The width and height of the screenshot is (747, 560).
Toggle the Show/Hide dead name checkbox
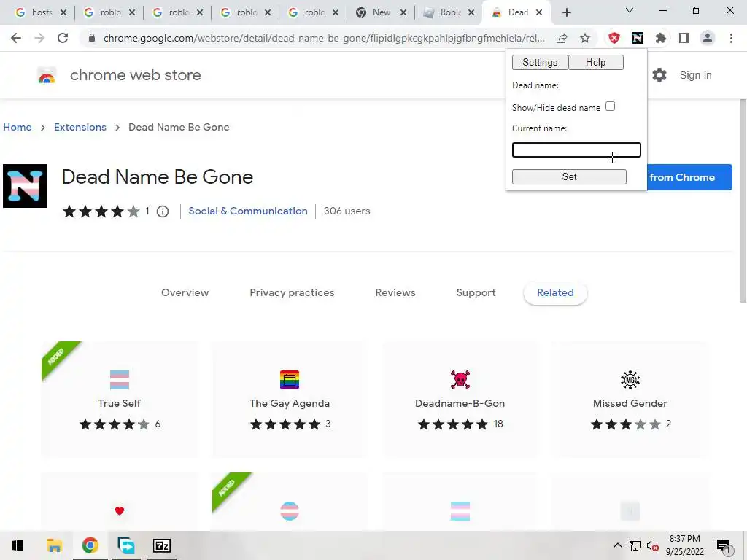611,106
